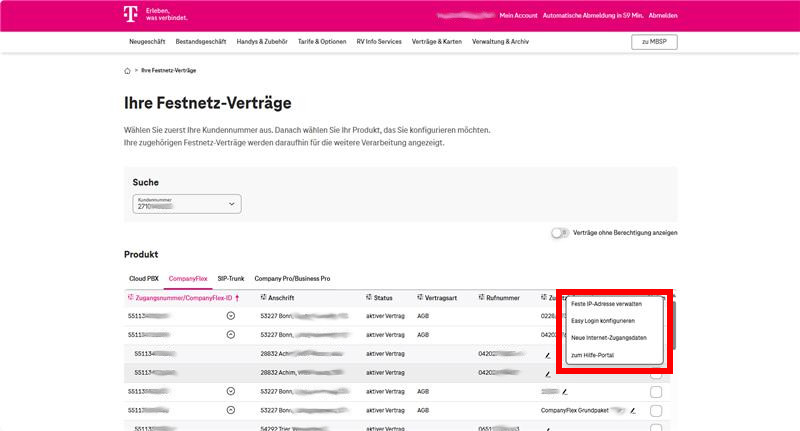800x431 pixels.
Task: Toggle Verträge ohne Berechtigung anzeigen switch
Action: point(560,233)
